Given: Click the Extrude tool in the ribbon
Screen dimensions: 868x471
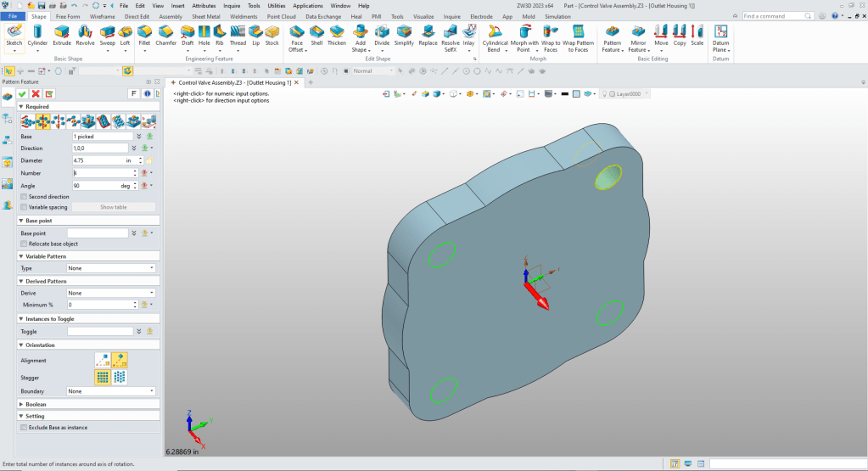Looking at the screenshot, I should point(62,34).
